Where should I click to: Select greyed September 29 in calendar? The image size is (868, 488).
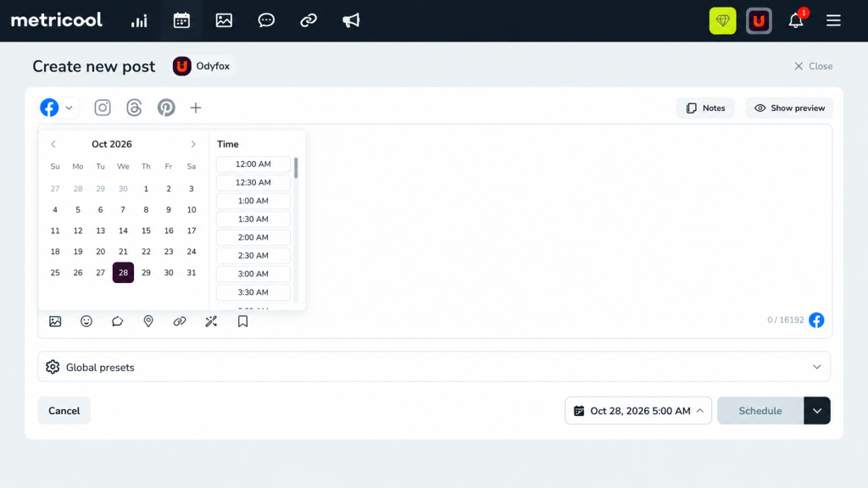coord(100,189)
